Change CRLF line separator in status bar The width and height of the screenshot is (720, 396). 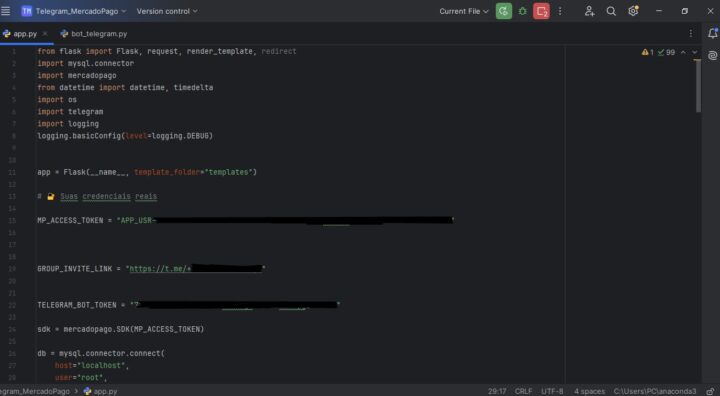(x=523, y=391)
